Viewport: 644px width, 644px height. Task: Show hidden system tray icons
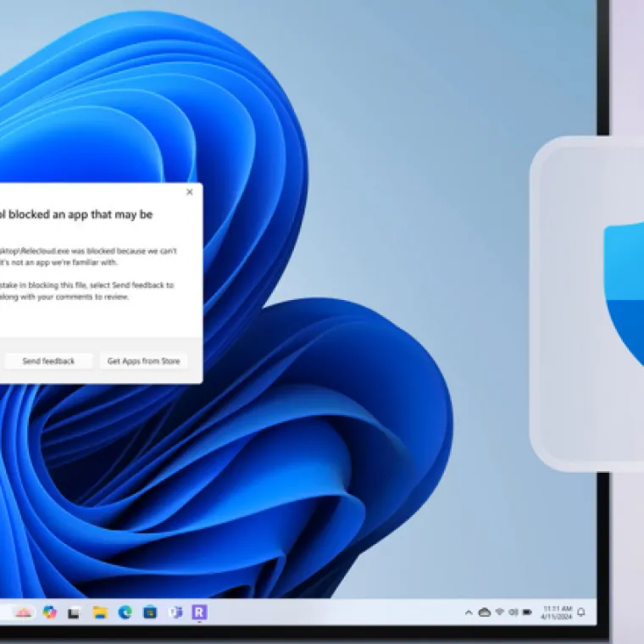pos(469,613)
